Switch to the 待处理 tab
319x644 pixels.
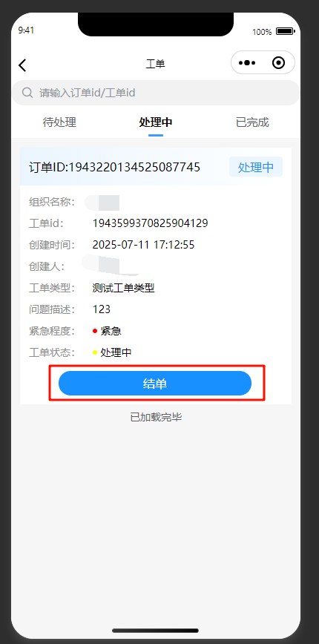pyautogui.click(x=59, y=122)
